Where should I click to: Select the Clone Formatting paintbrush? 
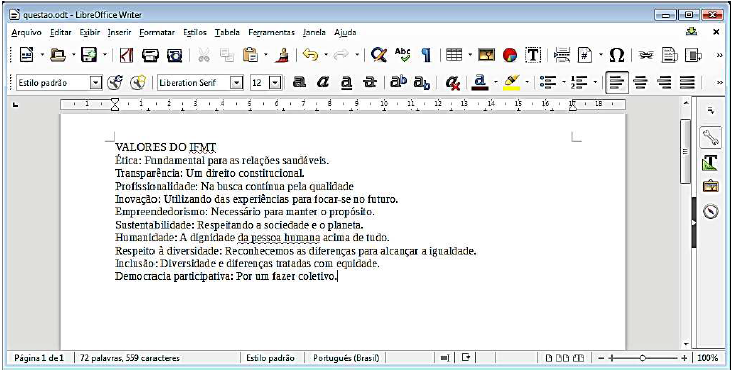coord(282,55)
